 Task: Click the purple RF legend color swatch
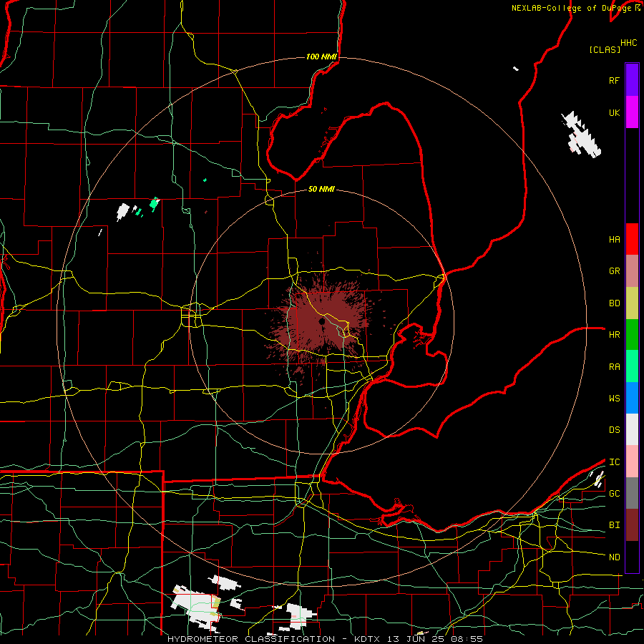[x=632, y=80]
